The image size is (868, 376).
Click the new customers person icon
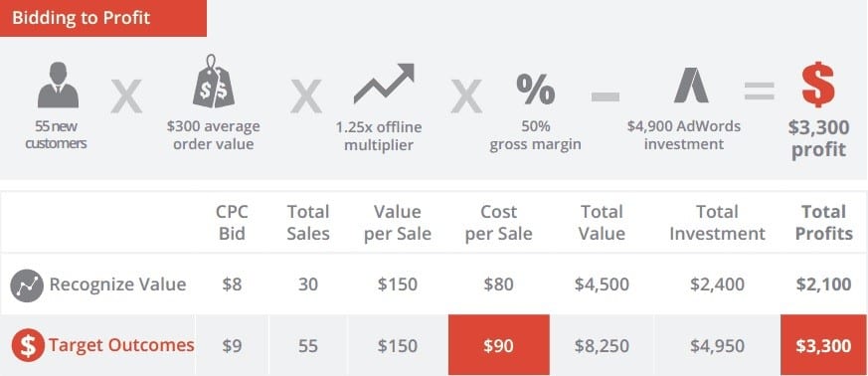click(x=58, y=85)
